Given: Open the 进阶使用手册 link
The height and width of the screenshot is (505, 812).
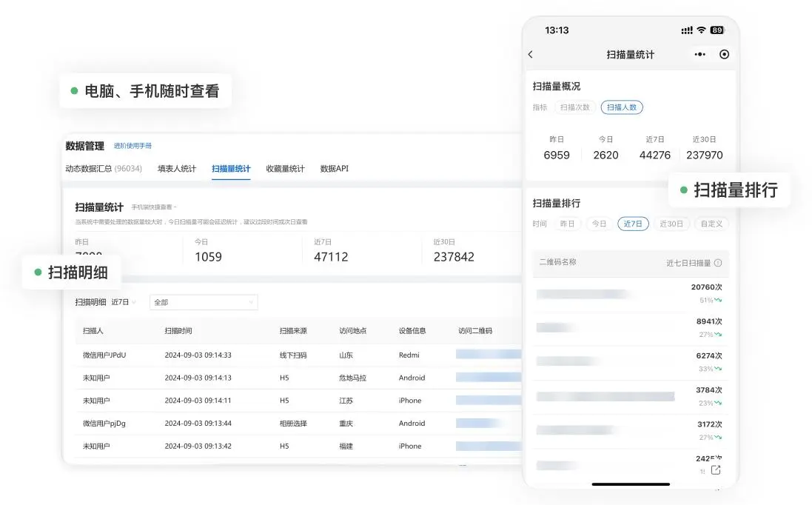Looking at the screenshot, I should [x=132, y=146].
